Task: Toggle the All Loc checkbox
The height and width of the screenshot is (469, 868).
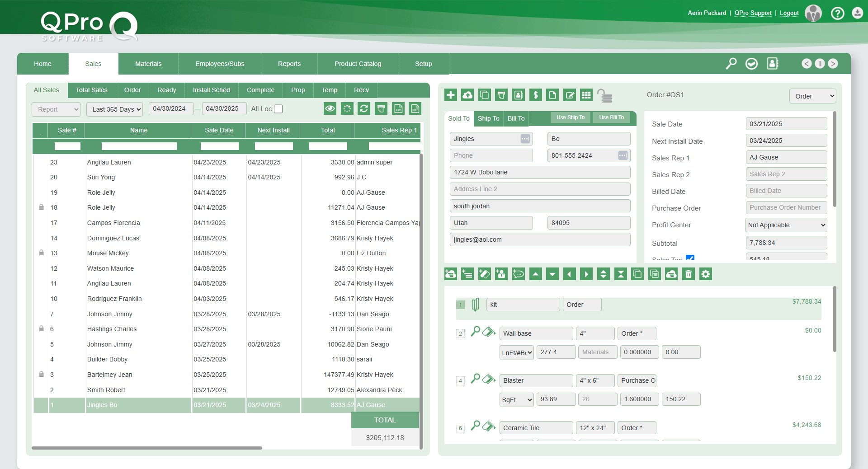Action: 278,109
